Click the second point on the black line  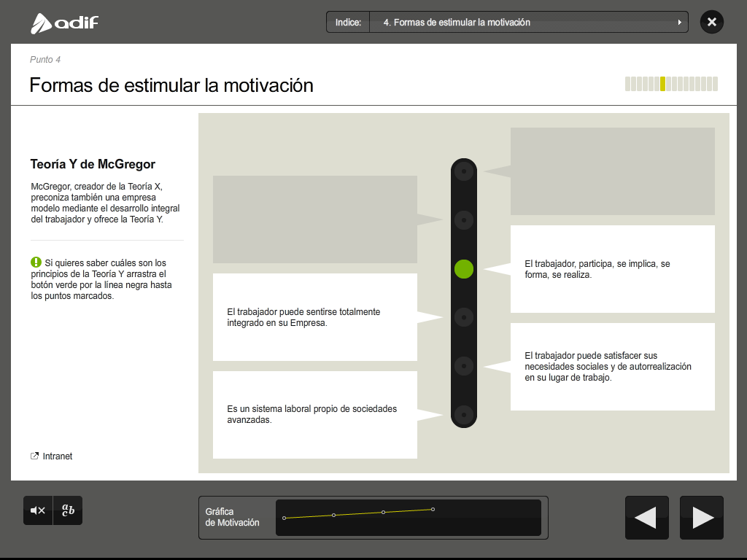(464, 220)
